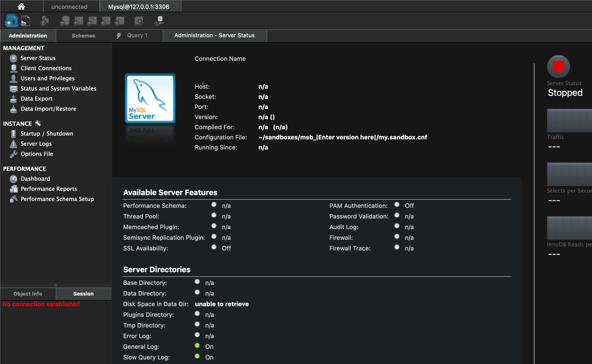
Task: Open Startup / Shutdown page
Action: click(47, 134)
